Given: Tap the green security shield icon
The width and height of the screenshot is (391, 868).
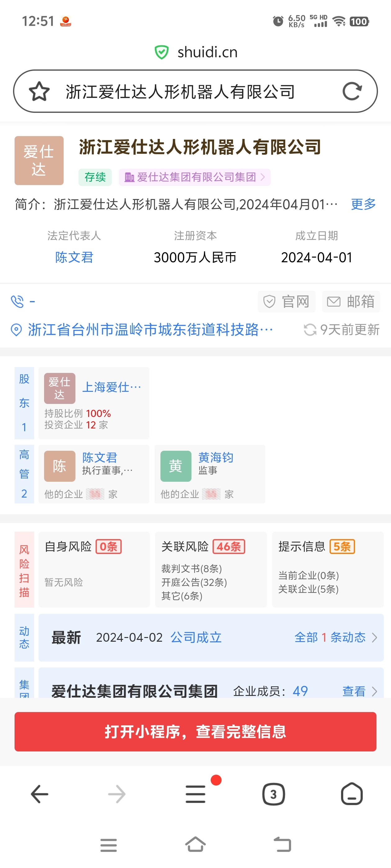Looking at the screenshot, I should [161, 52].
